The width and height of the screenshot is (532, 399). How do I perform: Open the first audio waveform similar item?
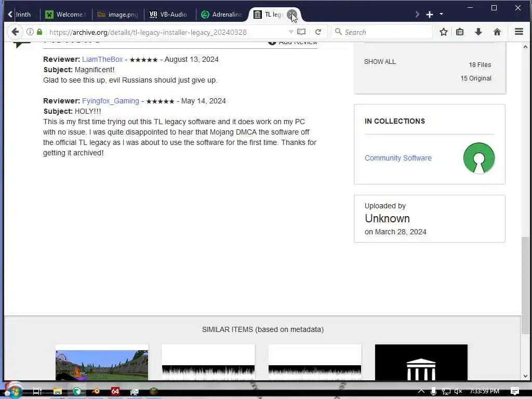[x=208, y=362]
